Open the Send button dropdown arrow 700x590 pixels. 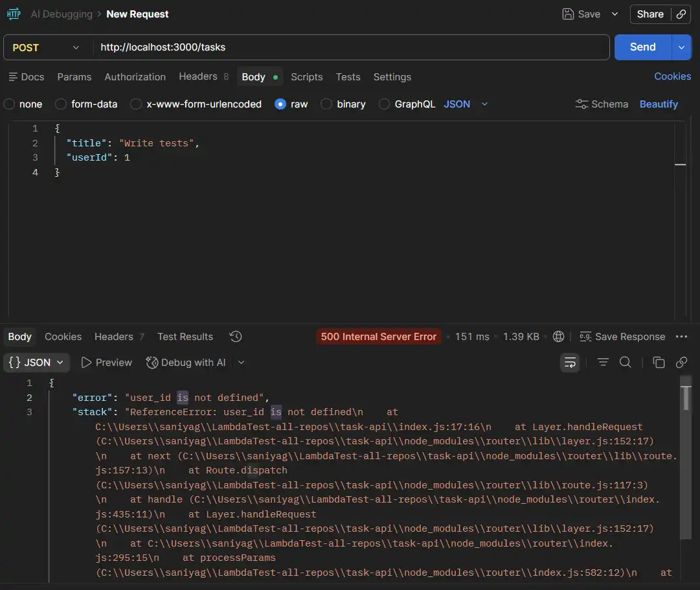(681, 47)
